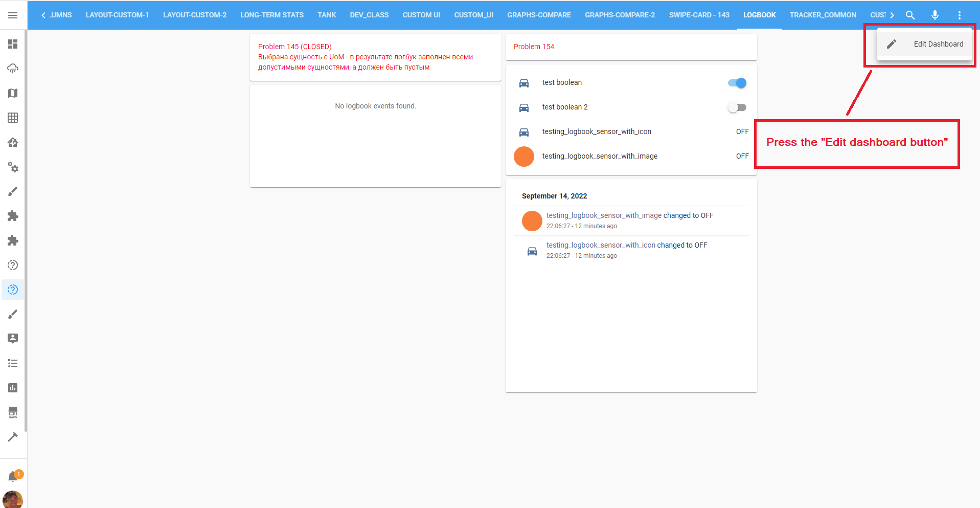Click the Problem 154 card title
The height and width of the screenshot is (508, 980).
[x=534, y=47]
